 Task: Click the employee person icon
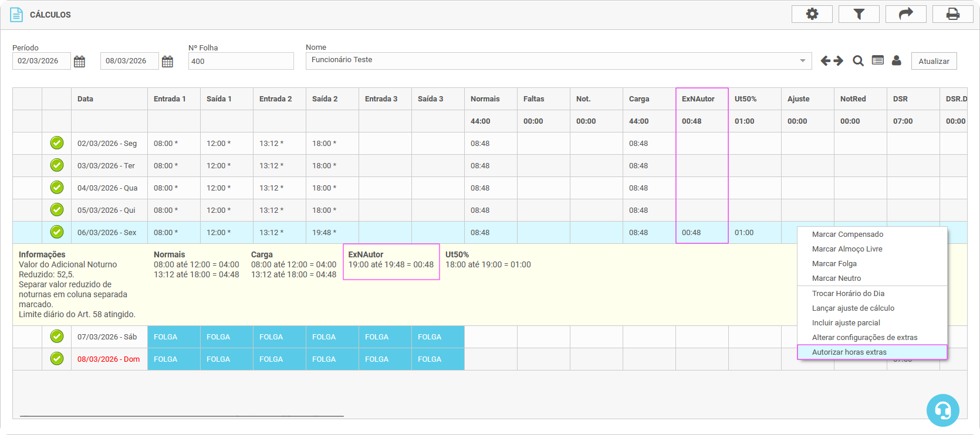896,60
